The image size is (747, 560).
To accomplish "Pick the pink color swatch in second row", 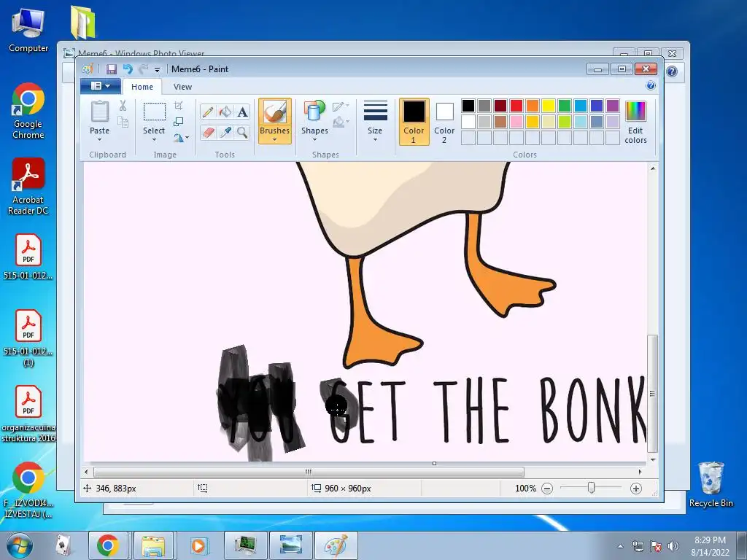I will (x=516, y=122).
